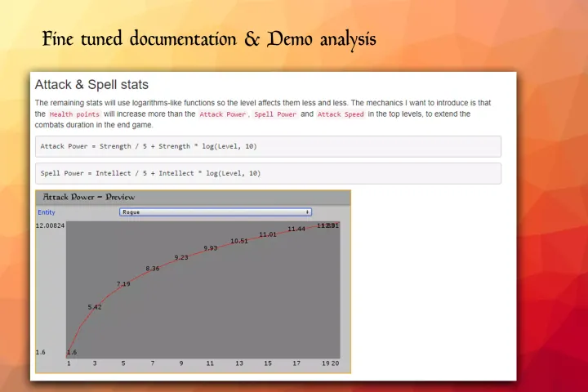Click the x-axis tick label 17
588x392 pixels.
296,363
